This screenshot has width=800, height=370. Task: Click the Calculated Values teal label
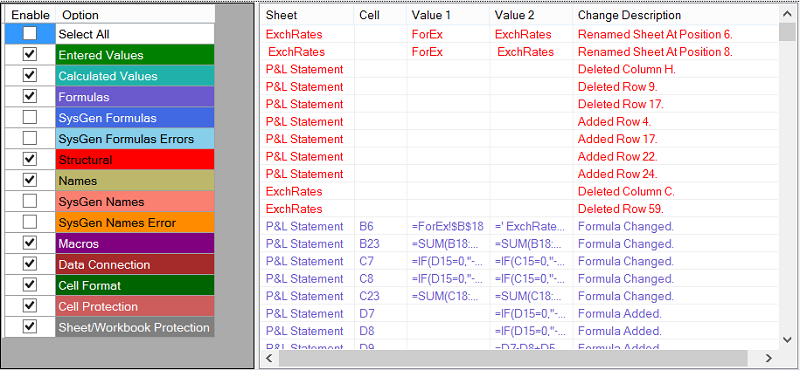pos(135,76)
